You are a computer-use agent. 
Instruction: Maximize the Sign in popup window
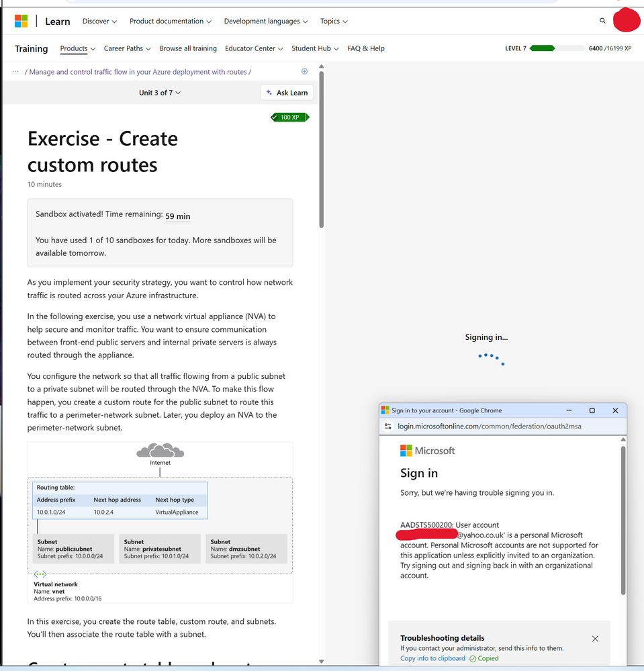click(x=592, y=410)
